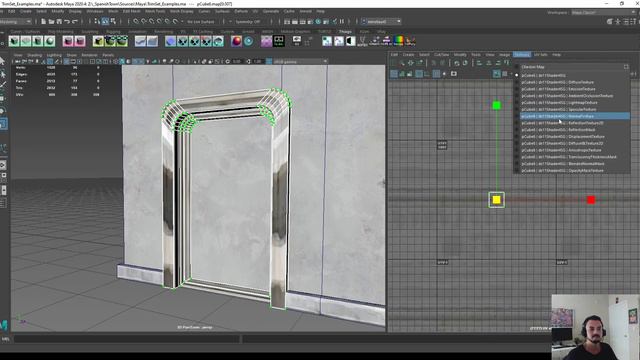640x360 pixels.
Task: Open Renderer menu in viewport panel
Action: 89,55
